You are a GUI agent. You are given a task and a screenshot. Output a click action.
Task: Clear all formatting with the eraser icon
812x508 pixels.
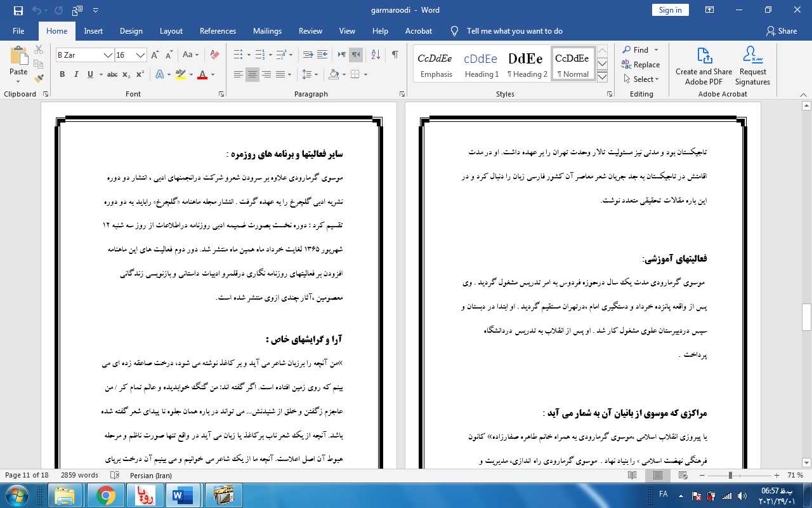214,55
